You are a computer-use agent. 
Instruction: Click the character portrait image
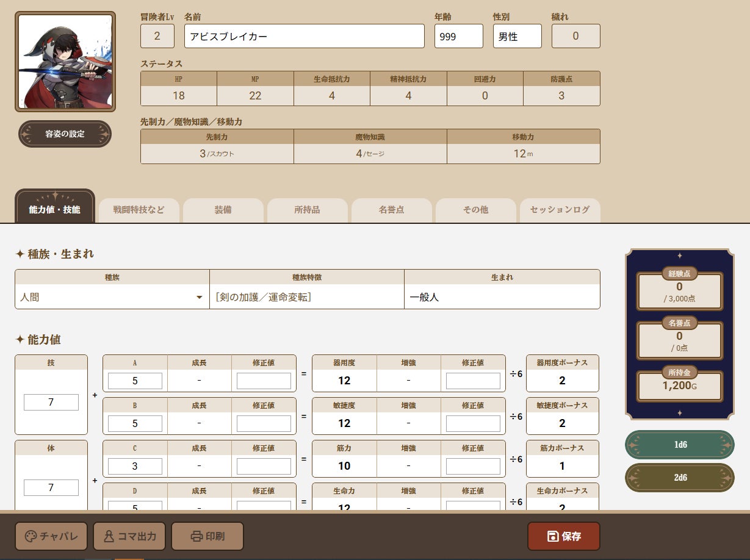point(65,62)
